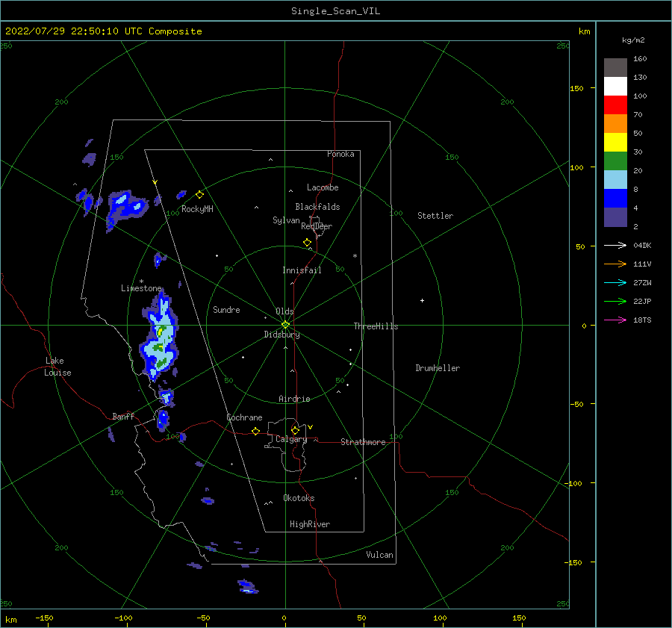Click the HighRiver label
Screen dimensions: 672x628
tap(310, 525)
